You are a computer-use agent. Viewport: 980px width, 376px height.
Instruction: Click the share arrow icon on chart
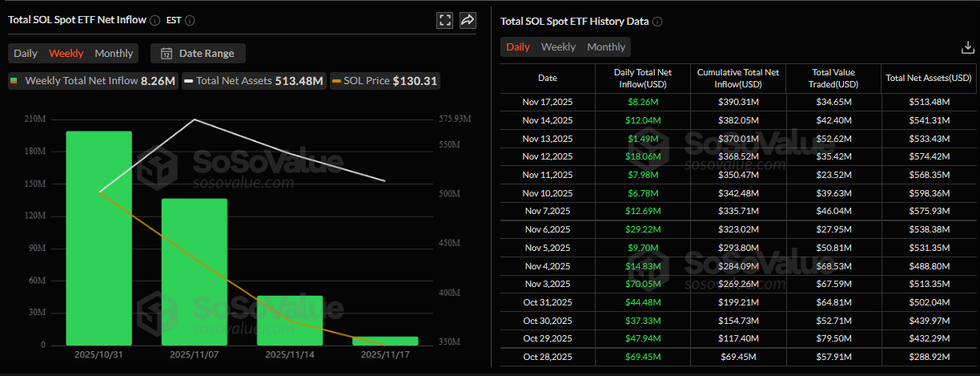[468, 21]
